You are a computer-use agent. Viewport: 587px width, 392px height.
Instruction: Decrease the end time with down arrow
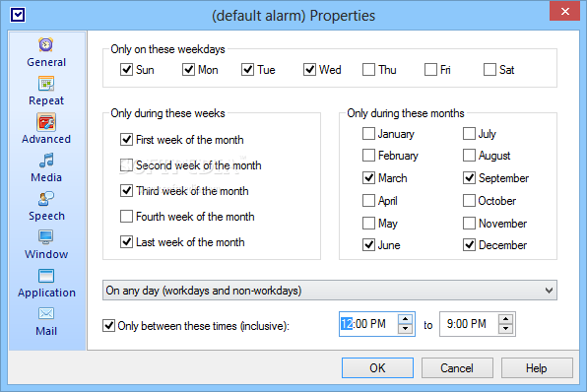pos(506,329)
